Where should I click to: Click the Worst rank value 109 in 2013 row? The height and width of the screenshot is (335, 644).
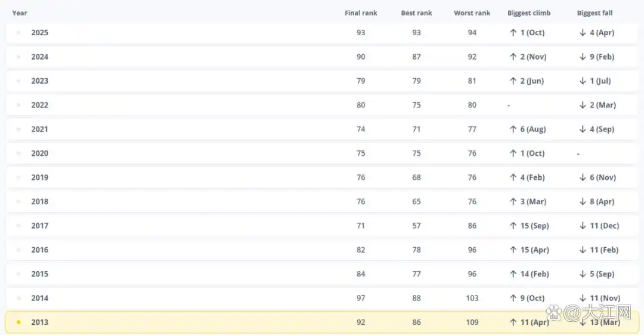coord(472,322)
